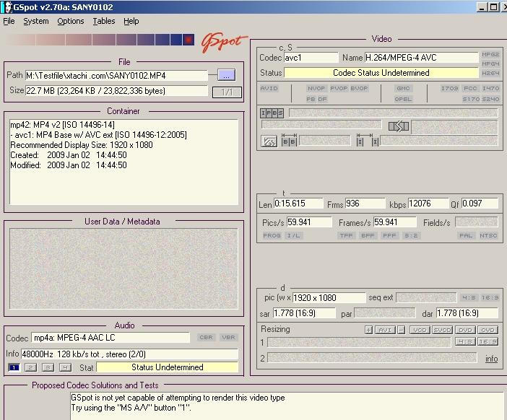Click the H264 codec indicator
507x420 pixels.
tap(490, 73)
